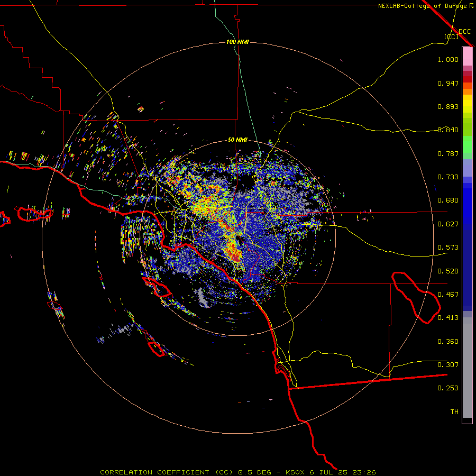Viewport: 476px width, 476px height.
Task: Click the 0.893 scale value
Action: (448, 106)
